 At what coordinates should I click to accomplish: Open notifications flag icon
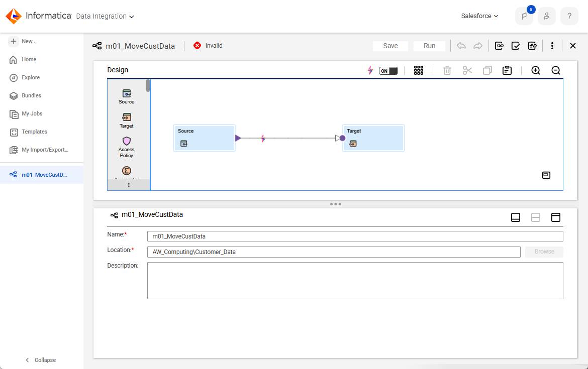(524, 16)
